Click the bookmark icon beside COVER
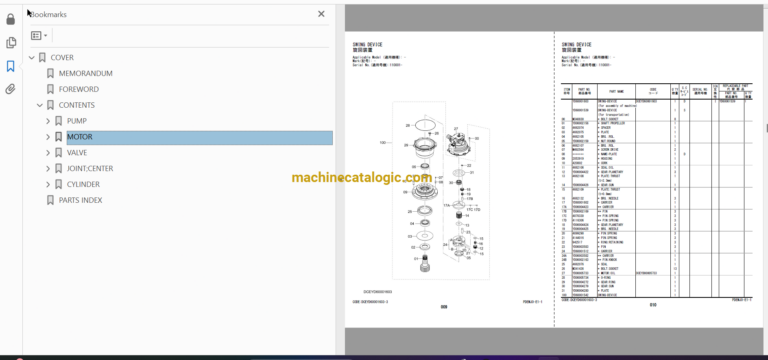The image size is (768, 360). pyautogui.click(x=42, y=58)
